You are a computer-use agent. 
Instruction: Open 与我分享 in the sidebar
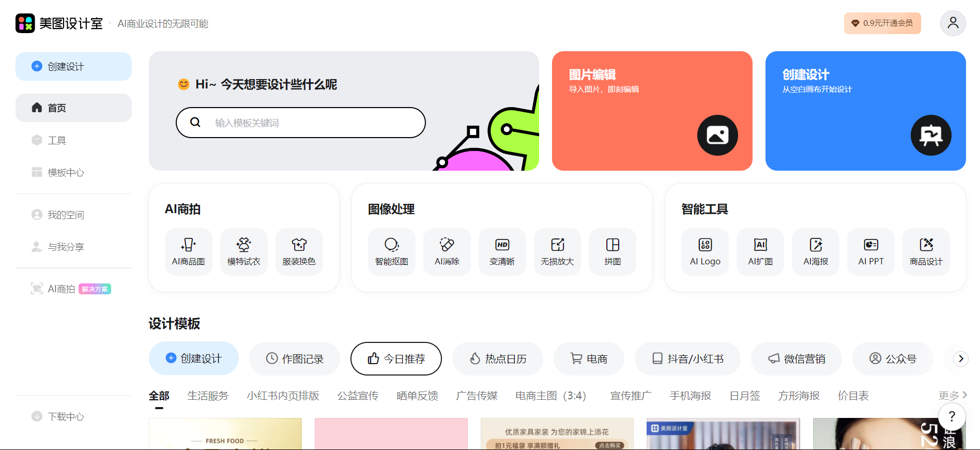[x=73, y=247]
